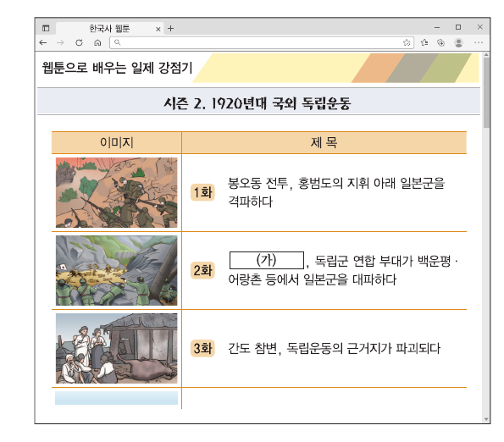The height and width of the screenshot is (442, 504).
Task: Open the collections icon
Action: [441, 42]
